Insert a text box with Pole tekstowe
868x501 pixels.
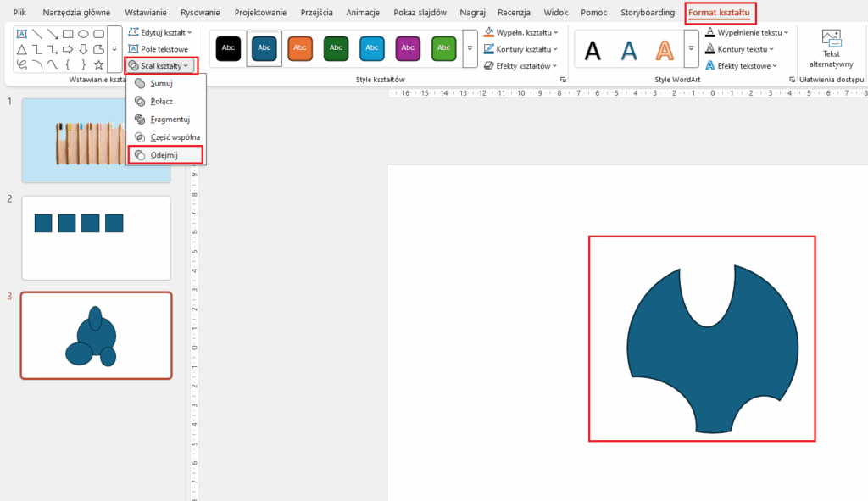[159, 49]
